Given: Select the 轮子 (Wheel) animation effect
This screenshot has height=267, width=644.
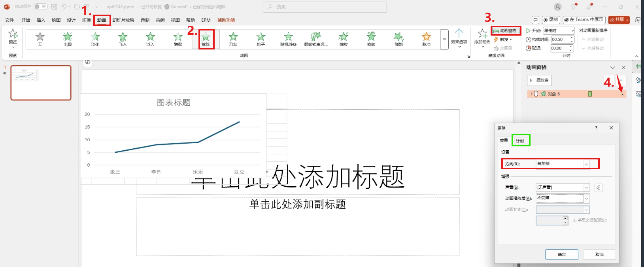Looking at the screenshot, I should point(261,39).
